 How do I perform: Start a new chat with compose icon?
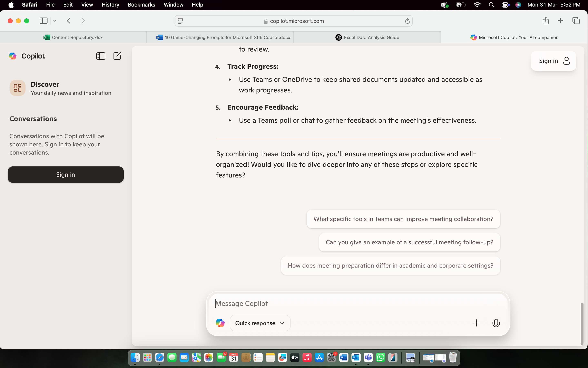pyautogui.click(x=117, y=56)
